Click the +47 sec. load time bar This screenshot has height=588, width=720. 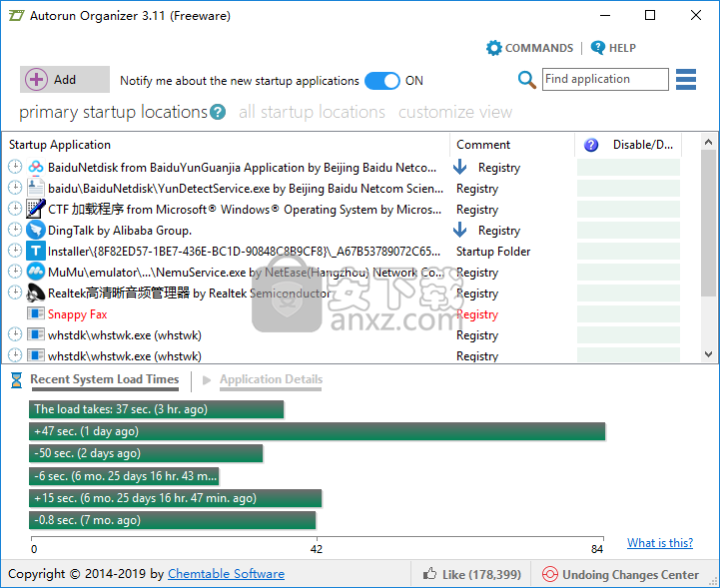[x=318, y=431]
